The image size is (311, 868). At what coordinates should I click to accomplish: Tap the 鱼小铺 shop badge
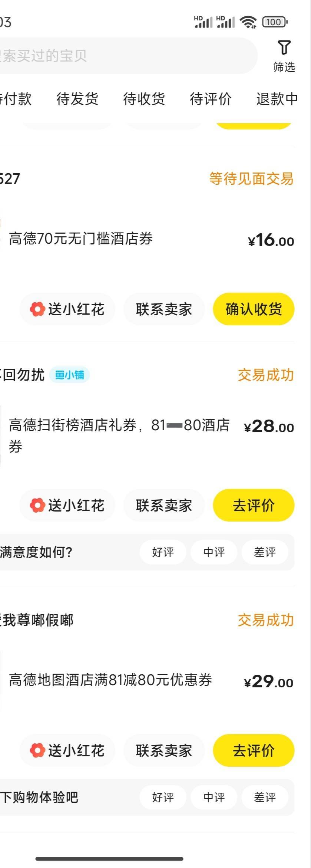[x=70, y=375]
